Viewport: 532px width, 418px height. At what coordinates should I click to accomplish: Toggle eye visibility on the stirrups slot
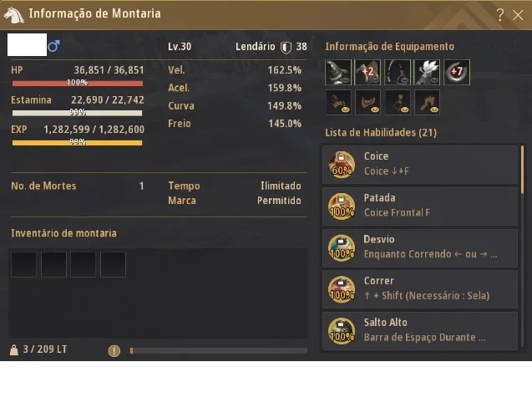click(404, 79)
